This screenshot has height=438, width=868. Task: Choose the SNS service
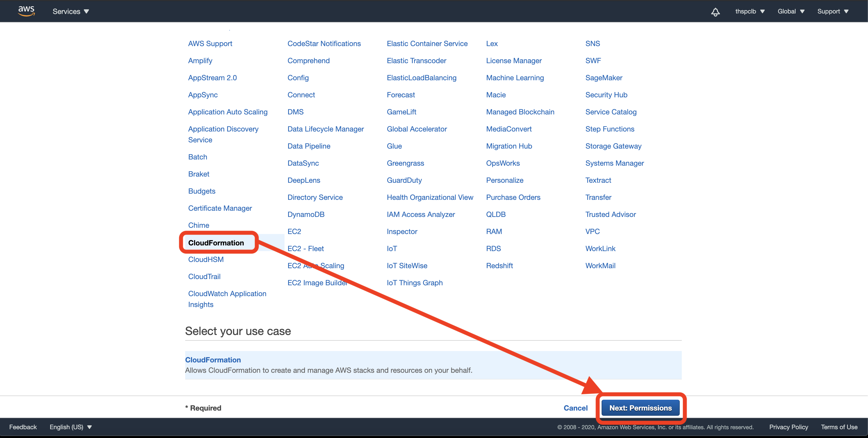coord(593,43)
